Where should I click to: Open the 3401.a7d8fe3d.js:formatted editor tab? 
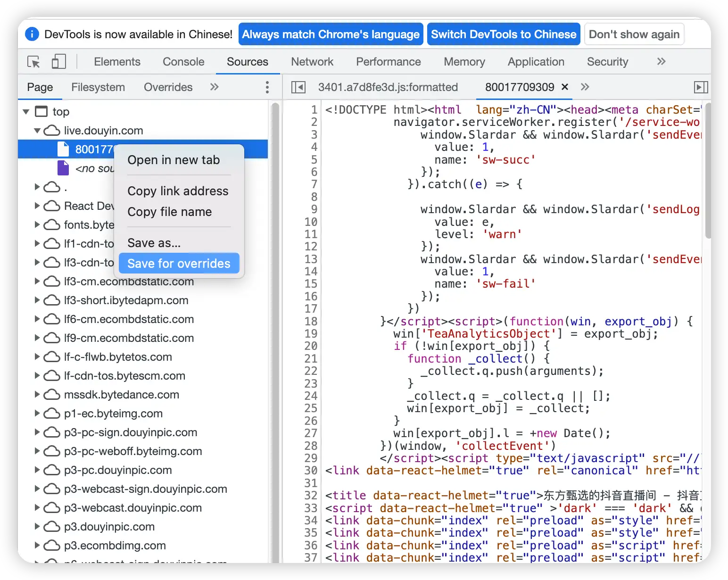(x=388, y=87)
